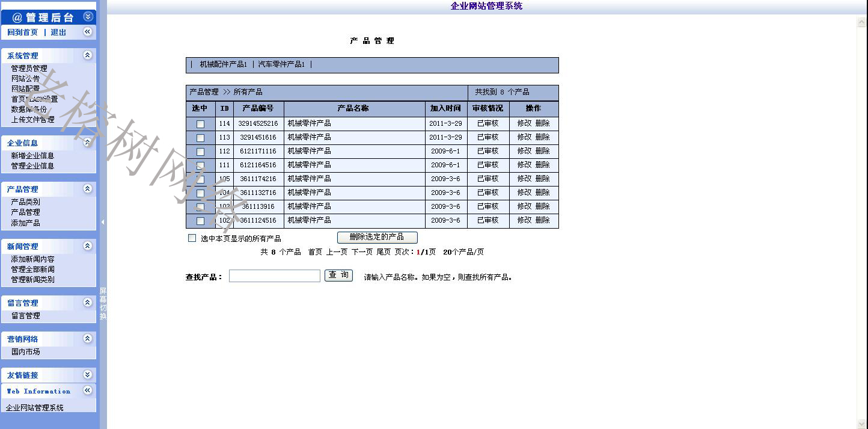The width and height of the screenshot is (868, 429).
Task: Collapse the 营销网络 sidebar section
Action: [x=87, y=339]
